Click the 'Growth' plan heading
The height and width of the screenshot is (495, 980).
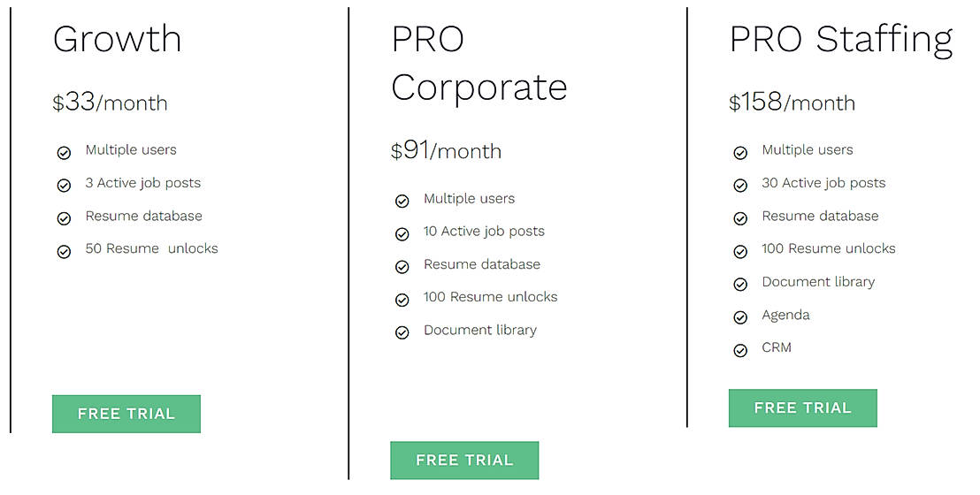(117, 40)
